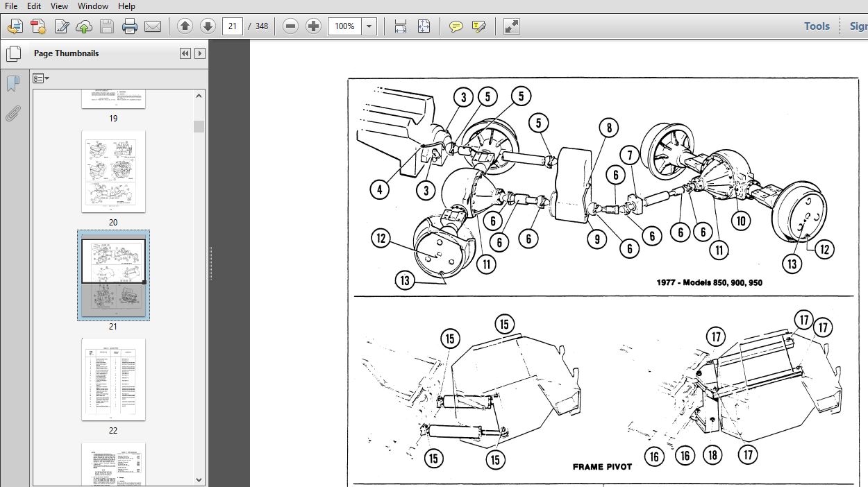
Task: Select page 20 thumbnail
Action: click(x=113, y=171)
